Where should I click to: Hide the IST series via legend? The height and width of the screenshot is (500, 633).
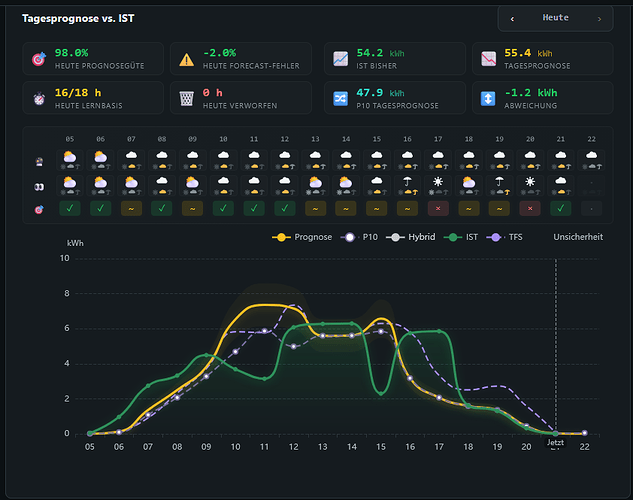(461, 237)
